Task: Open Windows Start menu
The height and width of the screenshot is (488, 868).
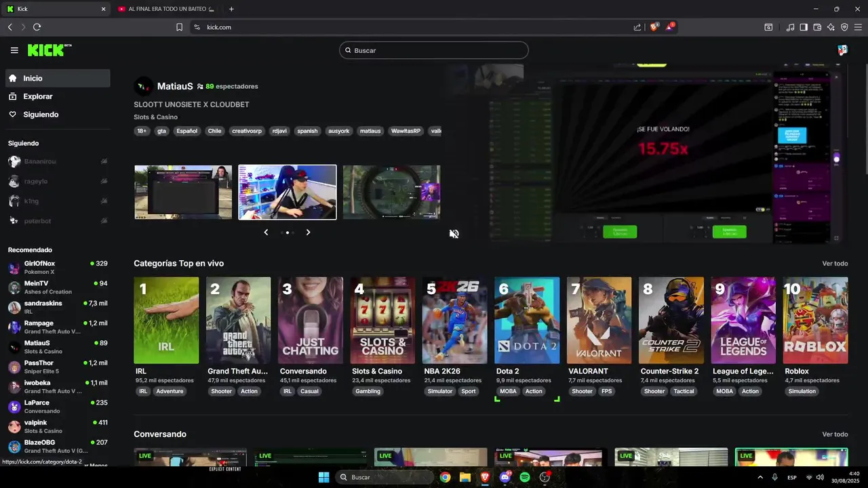Action: (323, 477)
